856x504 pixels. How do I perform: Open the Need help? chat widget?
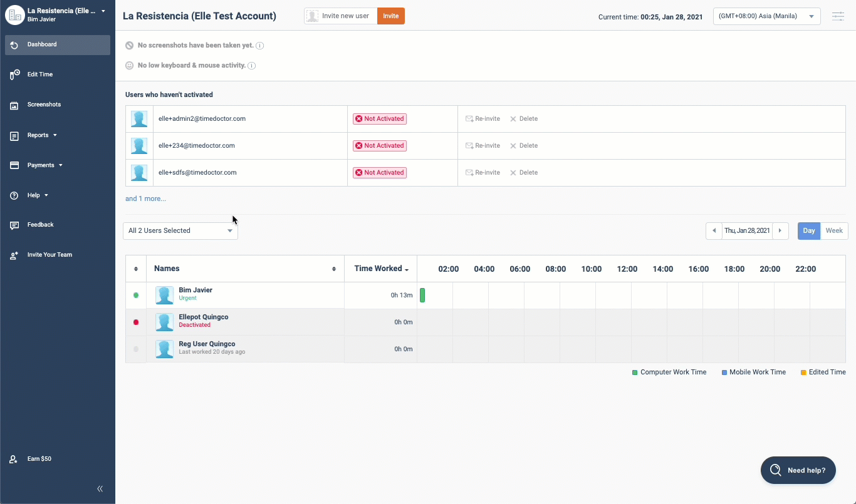[798, 470]
